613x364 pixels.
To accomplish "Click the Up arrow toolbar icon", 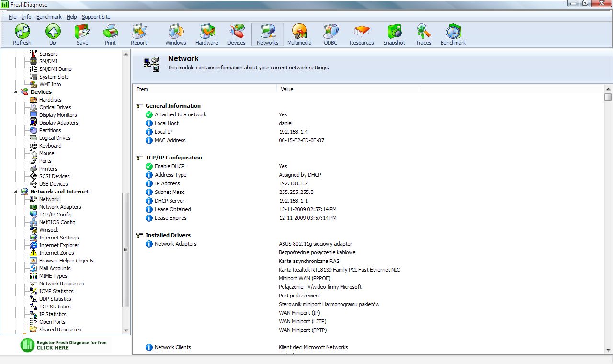I will (53, 34).
